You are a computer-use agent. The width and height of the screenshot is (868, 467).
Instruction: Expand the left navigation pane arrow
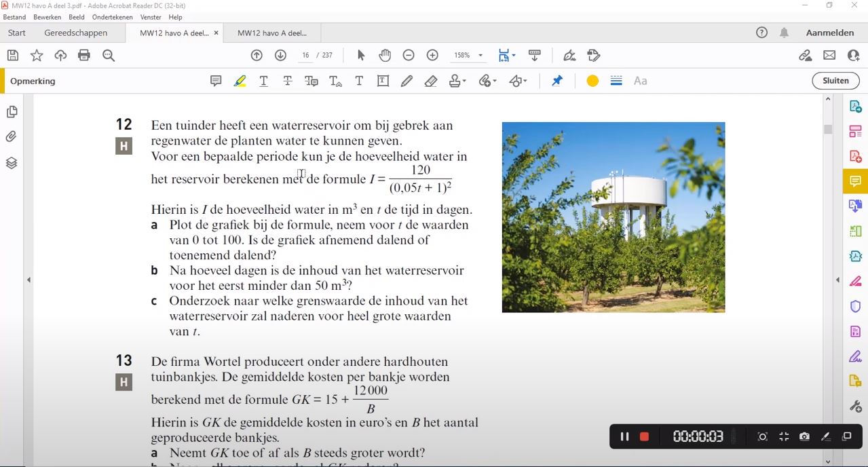(29, 280)
